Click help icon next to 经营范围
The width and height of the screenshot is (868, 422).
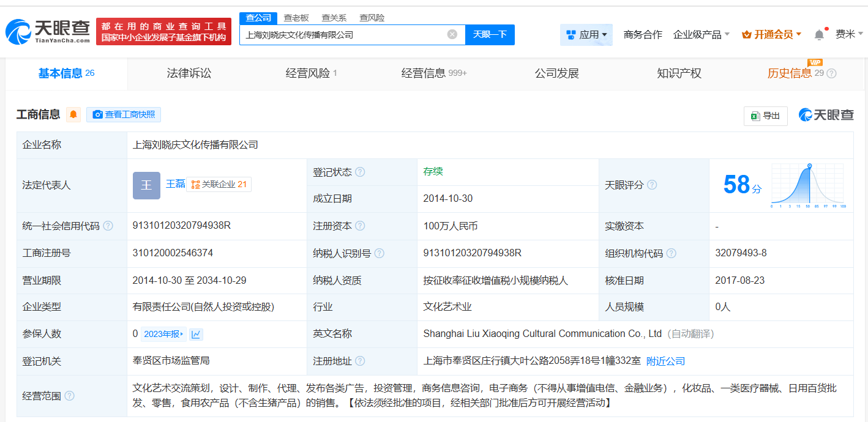[x=69, y=396]
